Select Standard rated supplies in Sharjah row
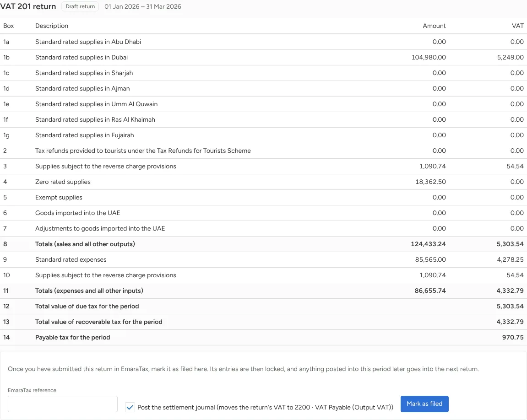This screenshot has height=420, width=527. pos(264,73)
